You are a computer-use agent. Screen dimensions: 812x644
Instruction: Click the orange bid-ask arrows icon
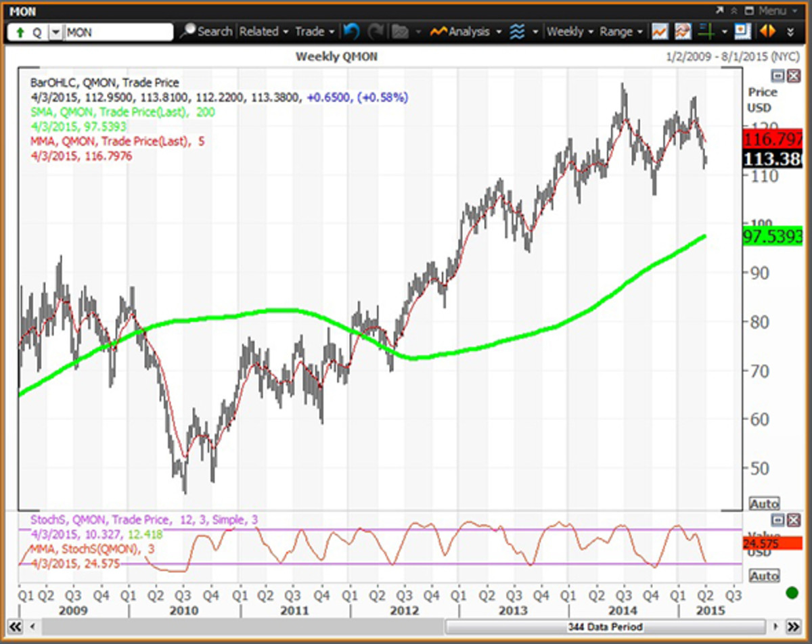coord(767,31)
